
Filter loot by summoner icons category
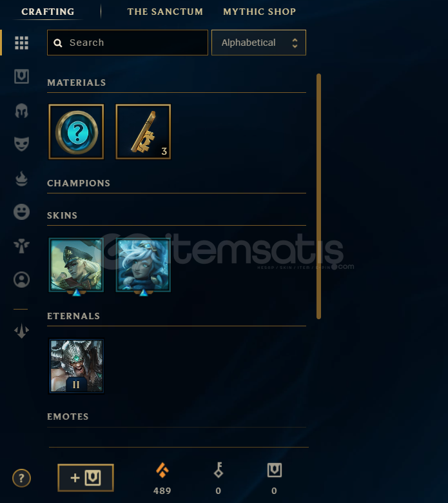pyautogui.click(x=21, y=279)
